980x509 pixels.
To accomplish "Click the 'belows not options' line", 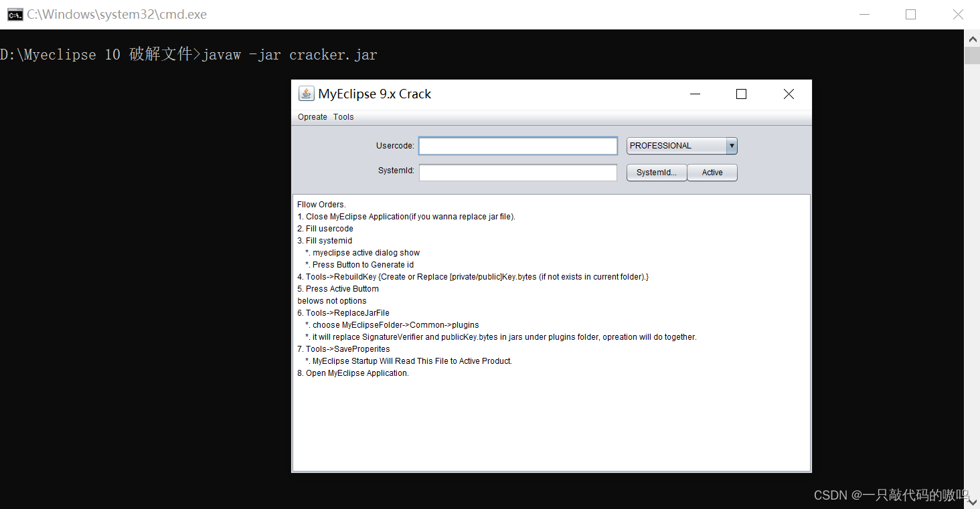I will [332, 301].
